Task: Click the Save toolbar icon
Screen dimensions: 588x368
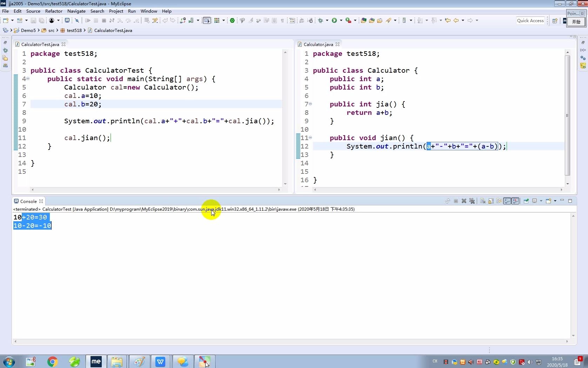Action: 33,20
